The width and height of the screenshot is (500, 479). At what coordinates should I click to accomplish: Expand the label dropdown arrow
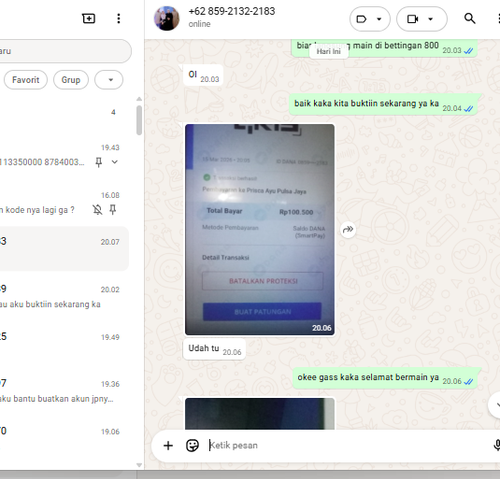(x=379, y=19)
